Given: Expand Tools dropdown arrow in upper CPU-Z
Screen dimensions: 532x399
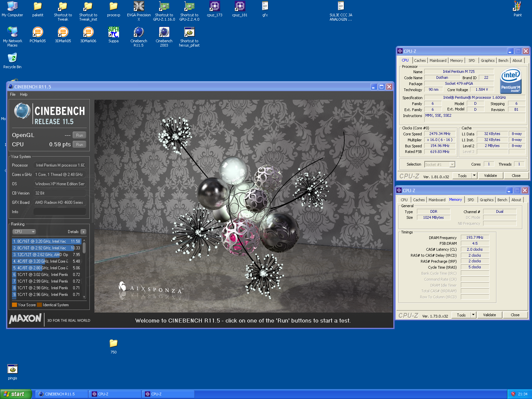Looking at the screenshot, I should [474, 176].
